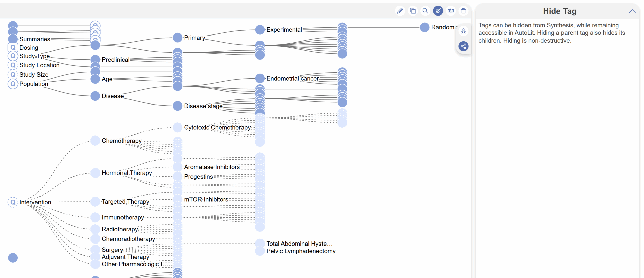This screenshot has height=278, width=644.
Task: Select the Endometrial cancer tag node
Action: (260, 78)
